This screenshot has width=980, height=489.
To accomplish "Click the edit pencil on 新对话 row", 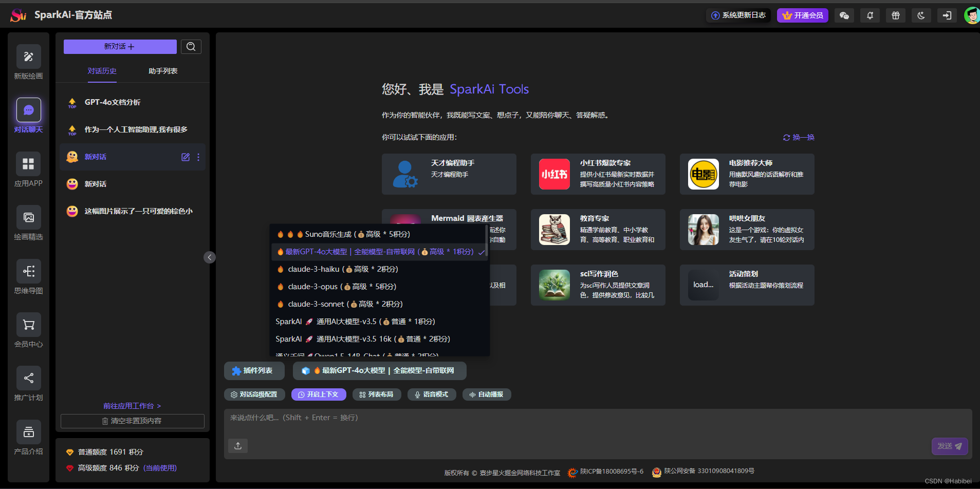I will pyautogui.click(x=186, y=157).
